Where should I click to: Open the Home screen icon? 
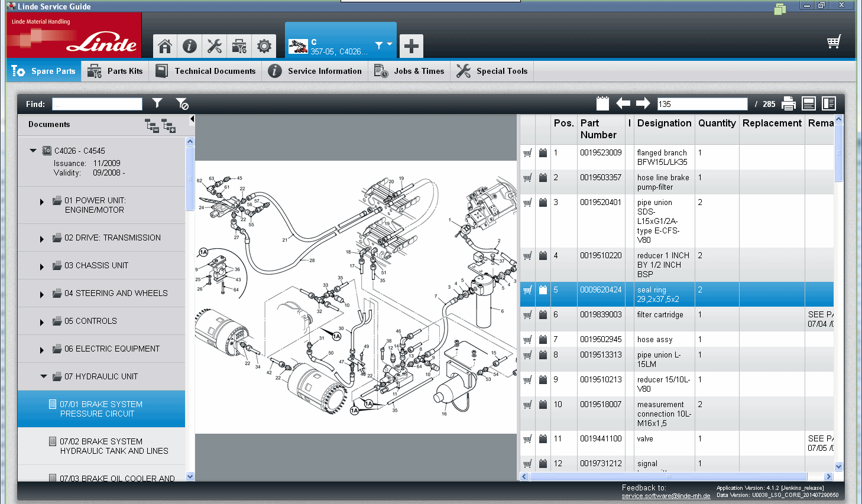pyautogui.click(x=164, y=45)
